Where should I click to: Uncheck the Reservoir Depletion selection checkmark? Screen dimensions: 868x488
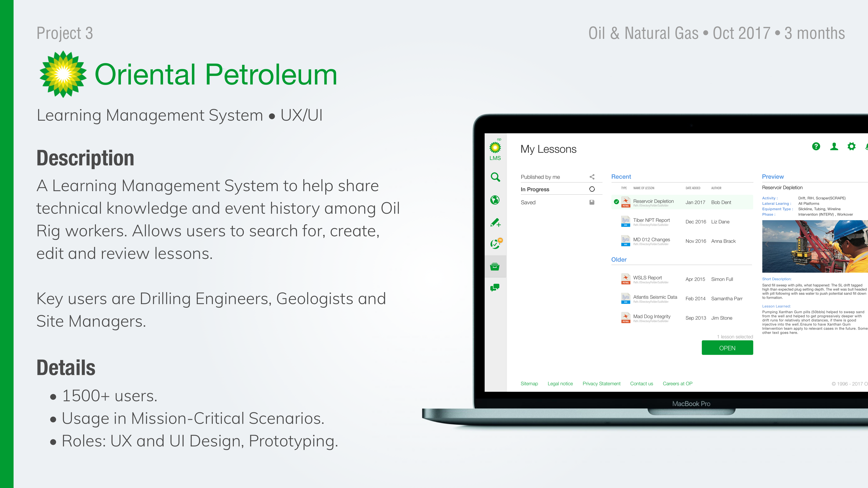(616, 202)
